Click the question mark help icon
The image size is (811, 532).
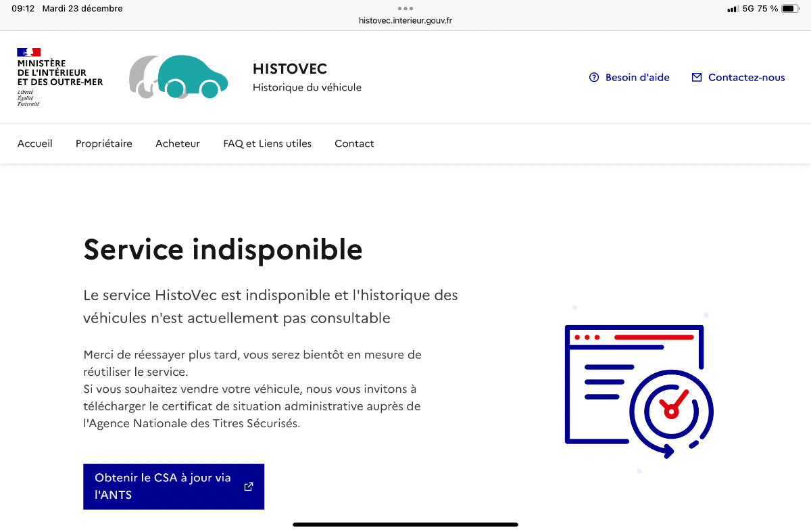pos(594,77)
